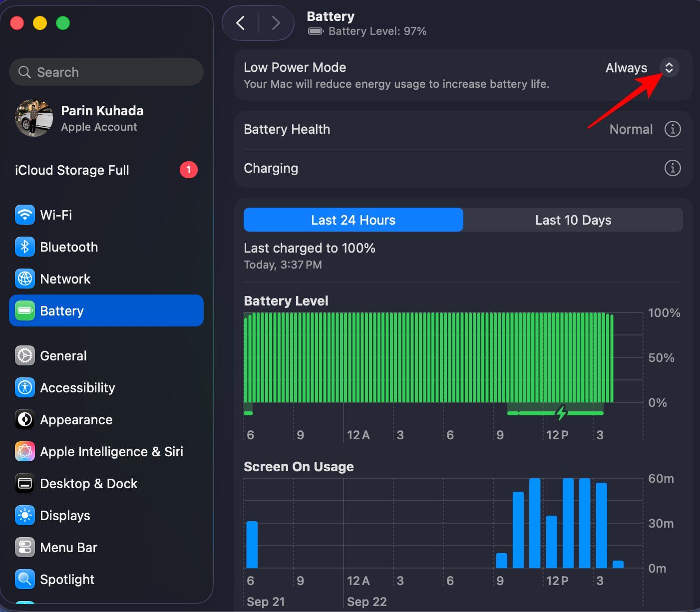Click the Apple Account subtitle text
700x612 pixels.
coord(99,127)
